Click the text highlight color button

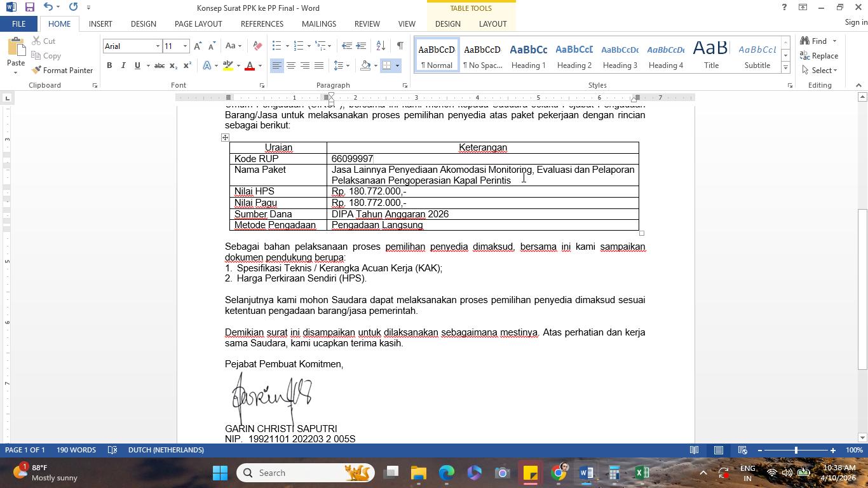point(228,66)
